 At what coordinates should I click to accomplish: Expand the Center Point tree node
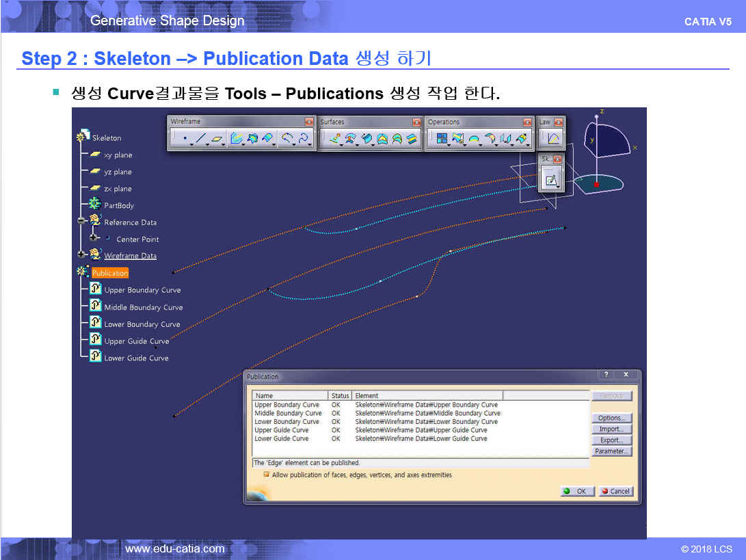click(94, 239)
